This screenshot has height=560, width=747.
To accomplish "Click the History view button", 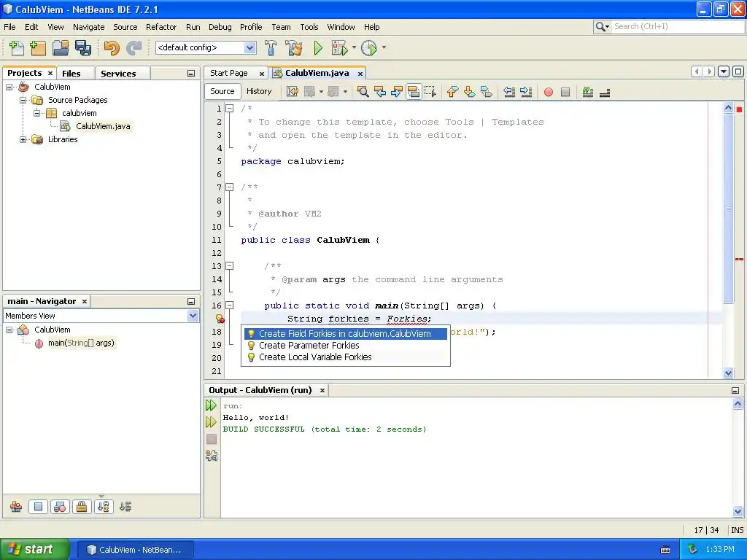I will (x=259, y=91).
